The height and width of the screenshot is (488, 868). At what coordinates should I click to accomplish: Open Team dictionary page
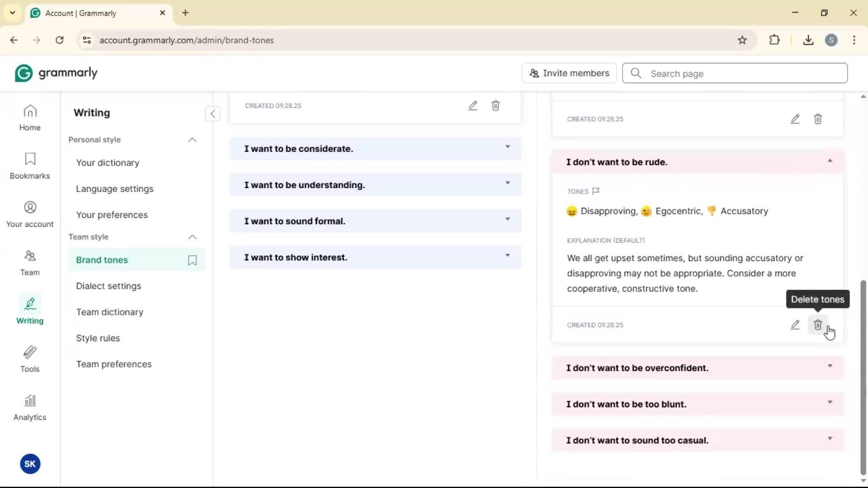[109, 312]
